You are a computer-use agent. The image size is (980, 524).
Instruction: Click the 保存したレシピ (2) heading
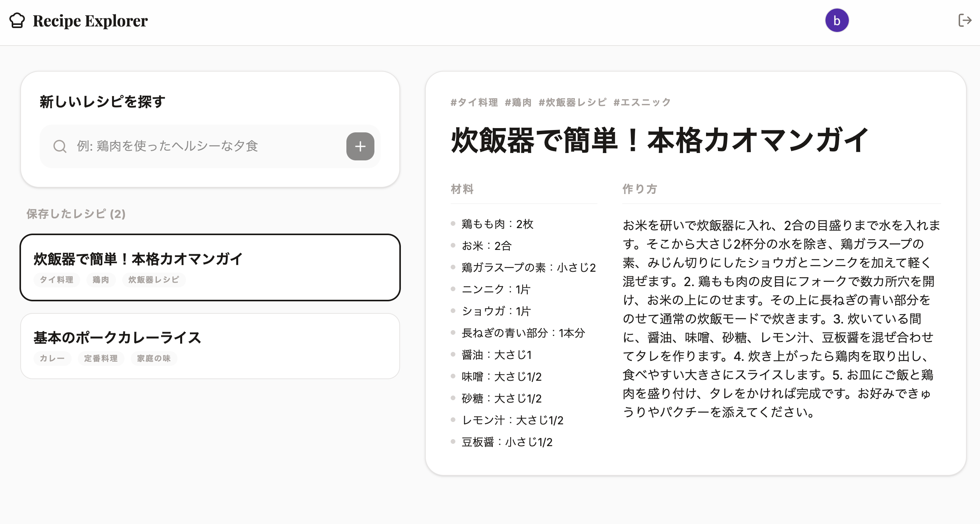tap(76, 214)
